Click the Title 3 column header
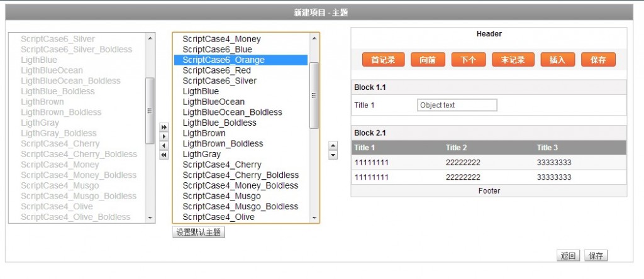Viewport: 644px width, 279px height. pyautogui.click(x=547, y=148)
